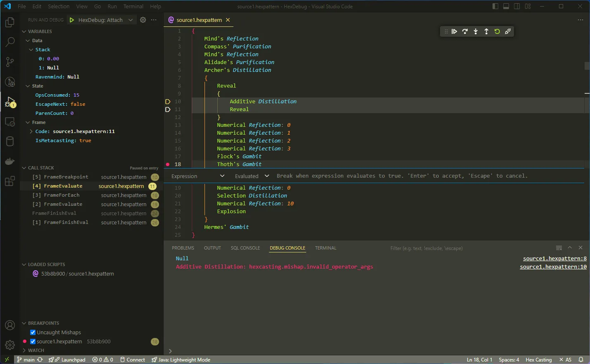Click the Step Over debug icon
The width and height of the screenshot is (590, 364).
(x=465, y=31)
